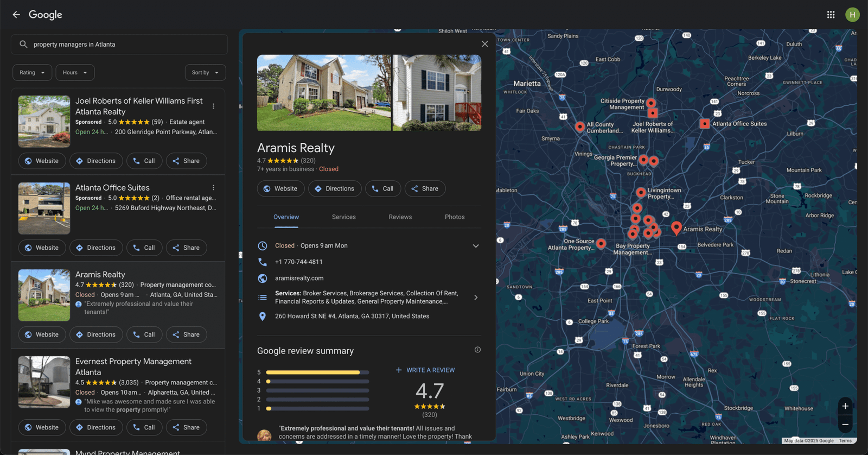The height and width of the screenshot is (455, 868).
Task: Click the Google logo
Action: tap(46, 15)
